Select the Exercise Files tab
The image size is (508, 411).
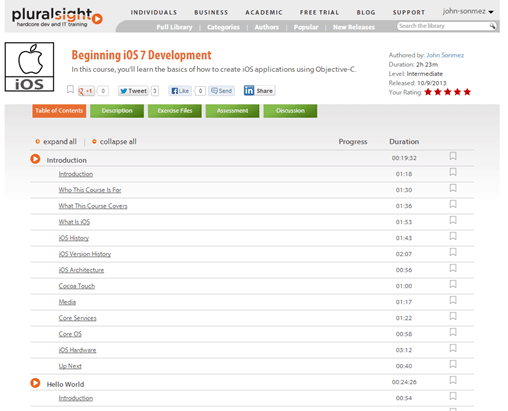point(175,111)
